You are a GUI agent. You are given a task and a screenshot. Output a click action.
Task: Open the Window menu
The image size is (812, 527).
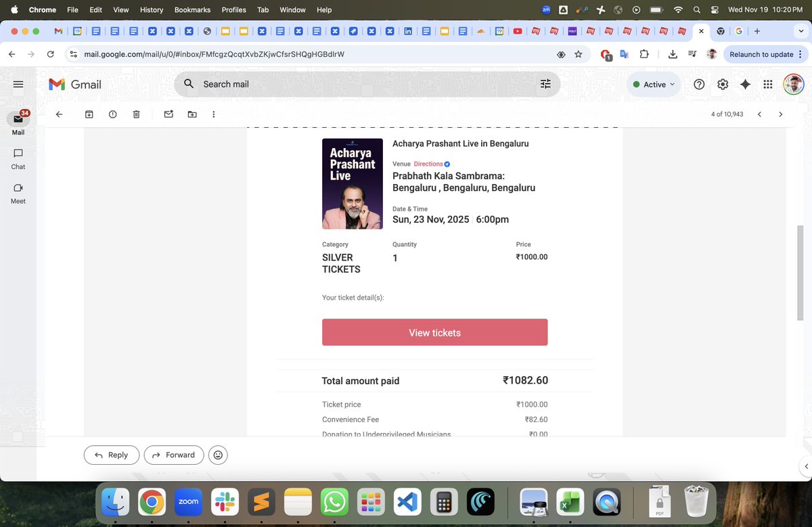coord(293,9)
